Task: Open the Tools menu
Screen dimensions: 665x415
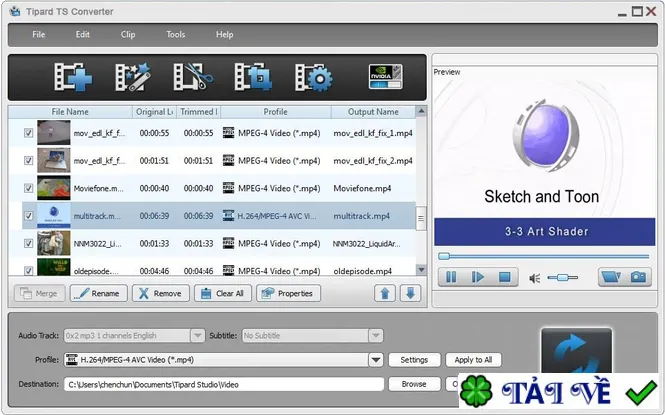Action: click(x=176, y=35)
